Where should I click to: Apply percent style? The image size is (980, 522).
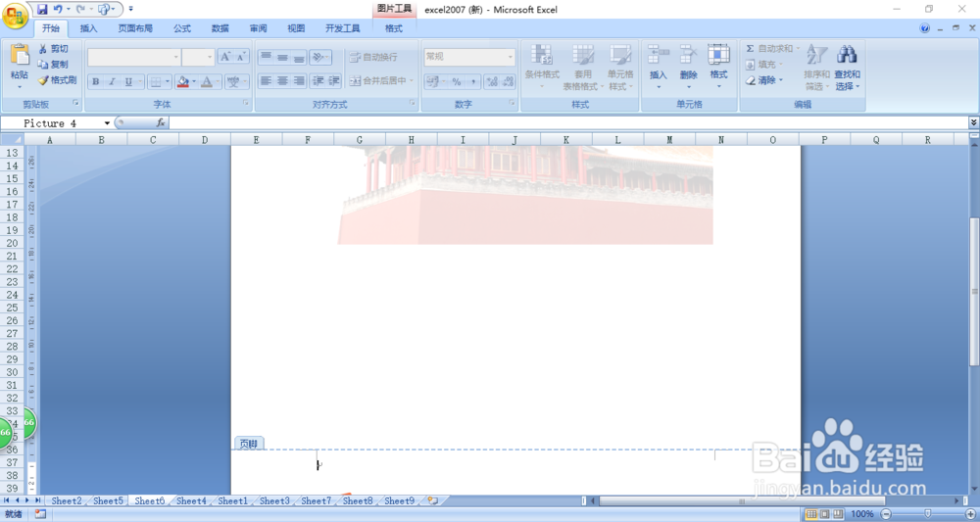click(457, 82)
